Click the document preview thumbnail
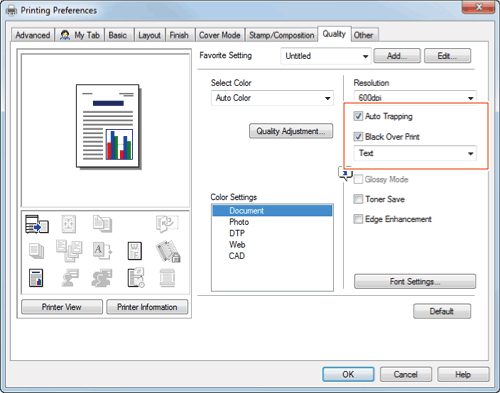Screen dimensions: 500x393 [108, 126]
